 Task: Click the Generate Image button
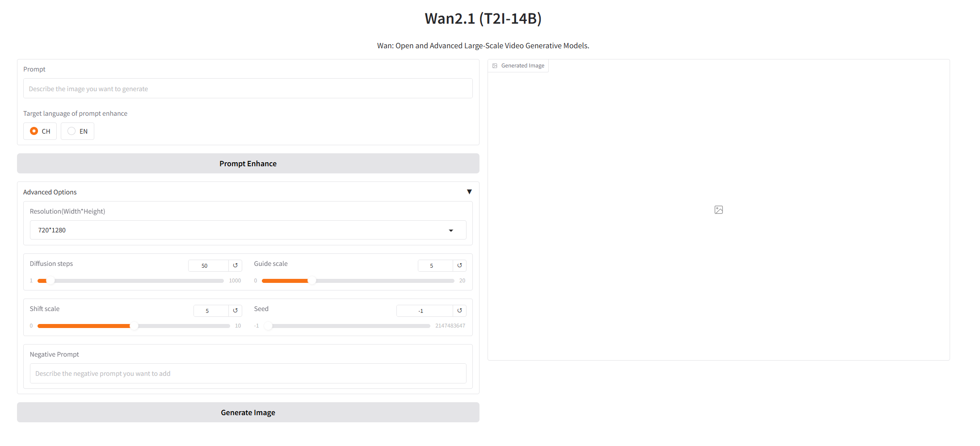tap(248, 412)
